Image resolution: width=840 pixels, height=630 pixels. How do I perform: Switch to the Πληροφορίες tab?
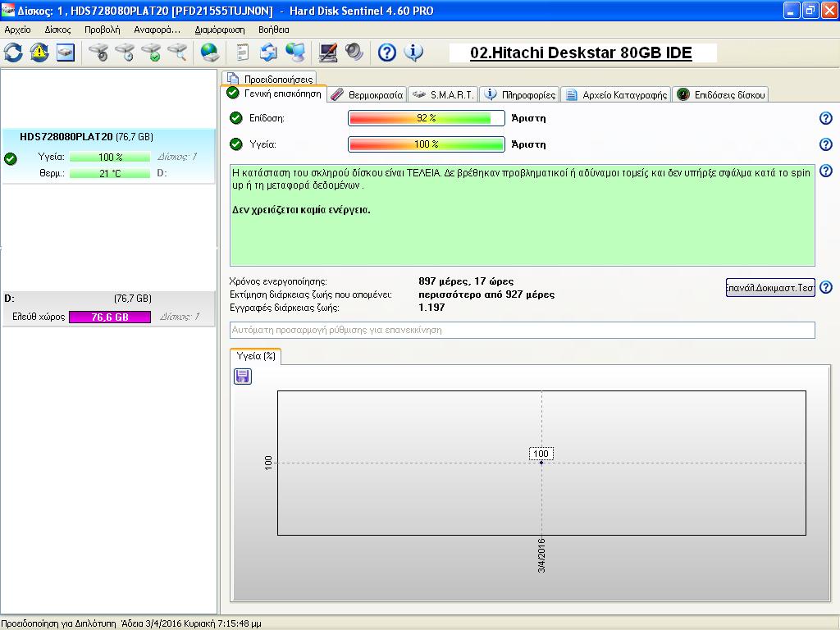point(519,95)
